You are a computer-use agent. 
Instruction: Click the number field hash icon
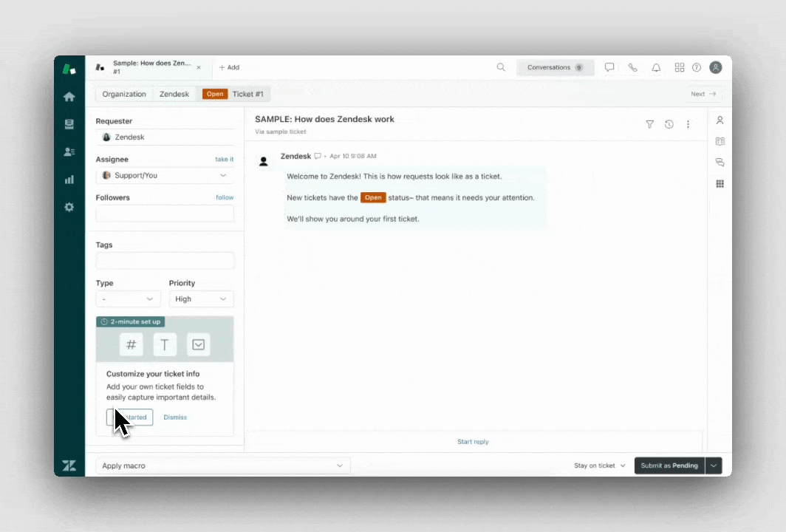[131, 344]
